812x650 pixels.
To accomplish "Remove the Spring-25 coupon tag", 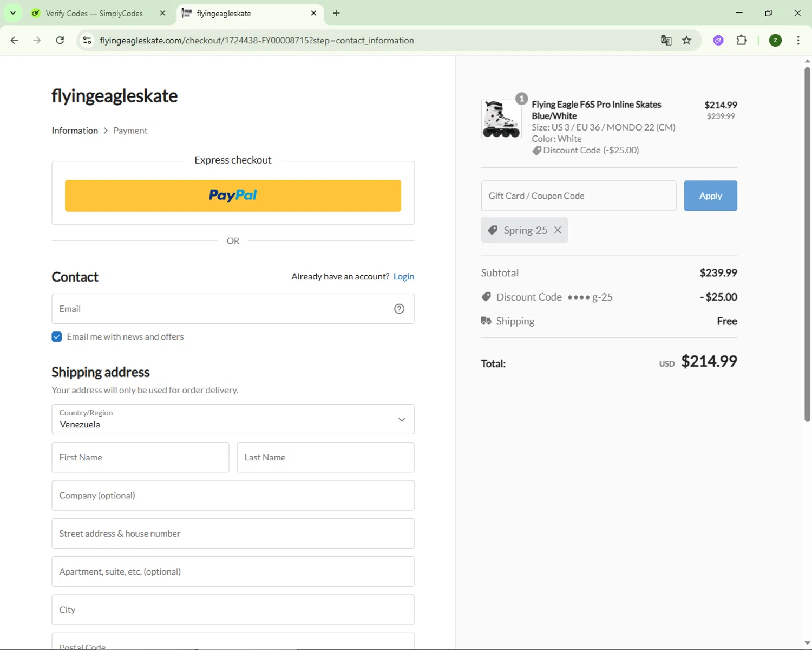I will (558, 230).
